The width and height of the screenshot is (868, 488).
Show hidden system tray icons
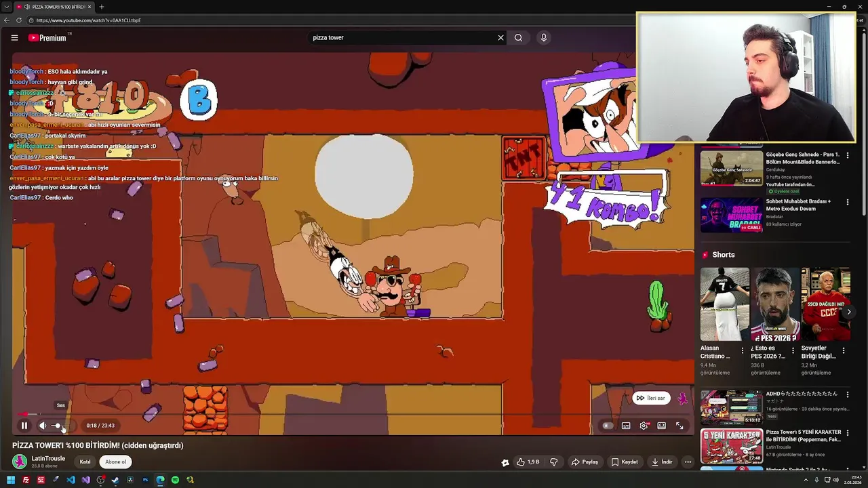pyautogui.click(x=807, y=480)
